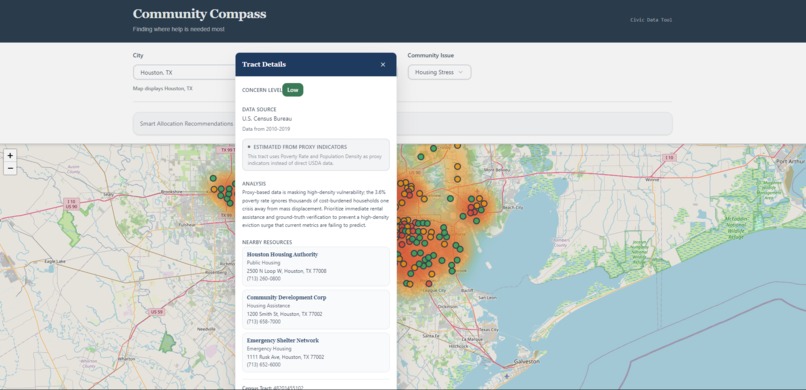Open the Houston Housing Authority resource card
806x390 pixels.
pyautogui.click(x=316, y=266)
